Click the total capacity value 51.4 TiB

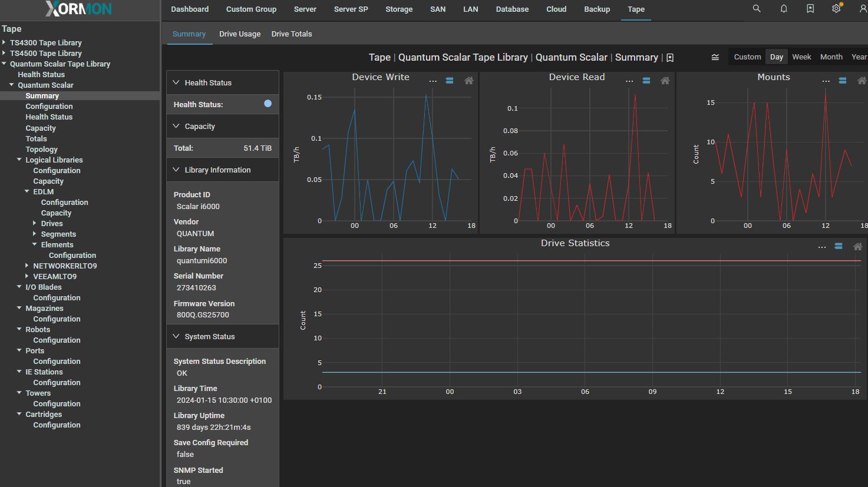pyautogui.click(x=258, y=148)
